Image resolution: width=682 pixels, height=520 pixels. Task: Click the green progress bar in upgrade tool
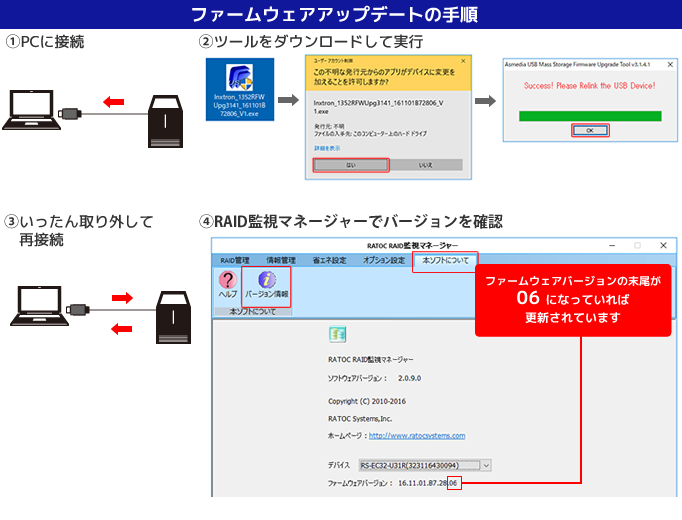(x=590, y=116)
